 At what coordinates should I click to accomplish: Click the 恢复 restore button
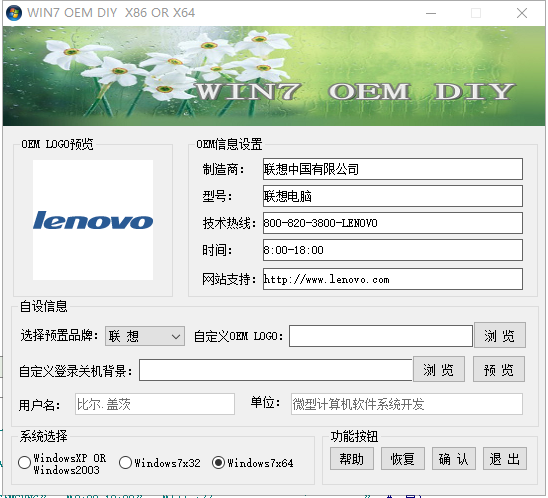click(403, 459)
